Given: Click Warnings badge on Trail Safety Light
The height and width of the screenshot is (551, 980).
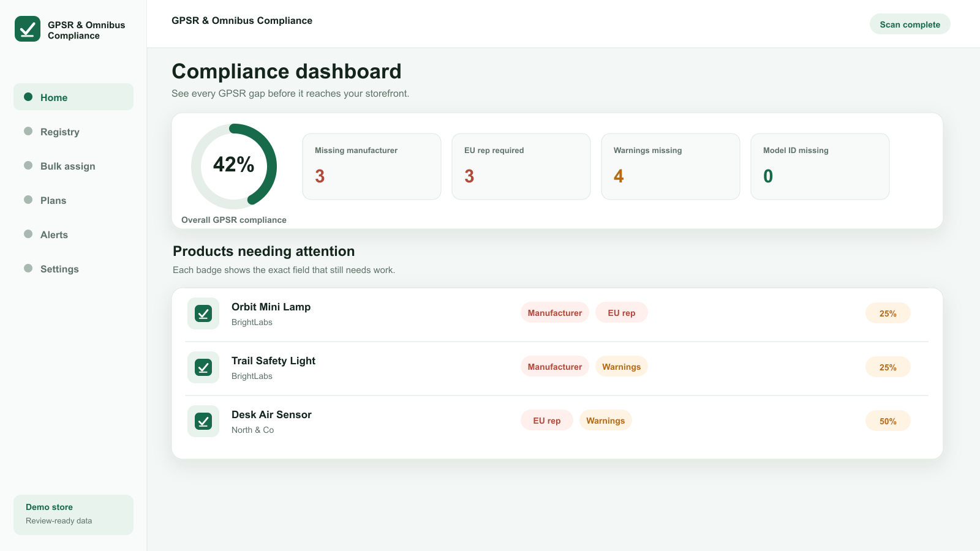Looking at the screenshot, I should (x=621, y=366).
